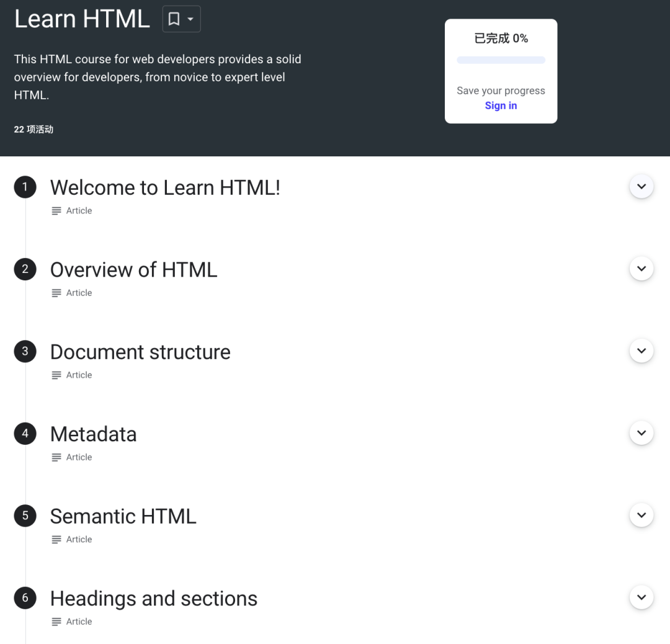Expand the Semantic HTML chevron

(641, 515)
